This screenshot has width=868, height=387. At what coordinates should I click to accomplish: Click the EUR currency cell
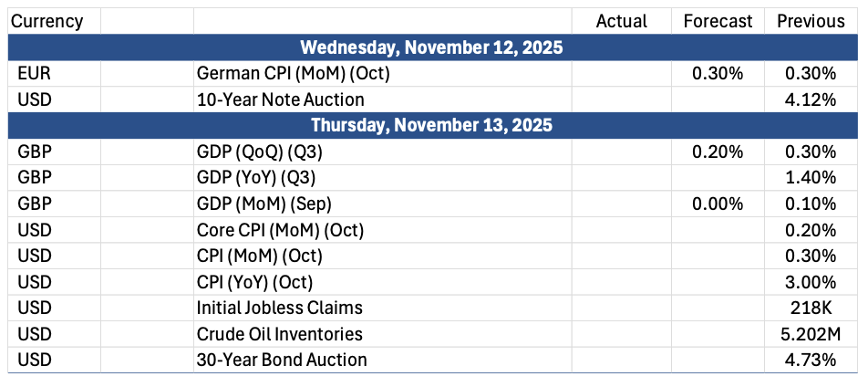point(33,74)
